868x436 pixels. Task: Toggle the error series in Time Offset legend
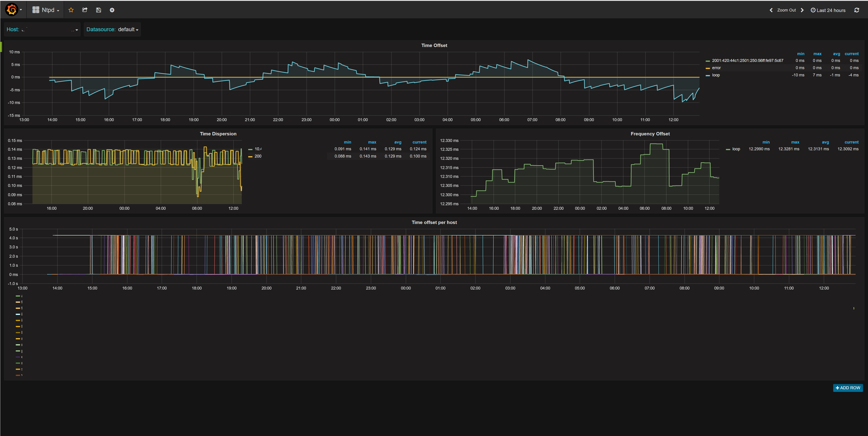[716, 68]
